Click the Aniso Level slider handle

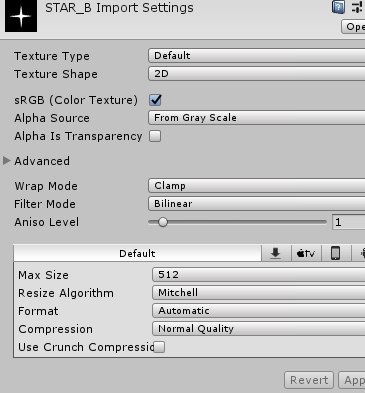[163, 222]
